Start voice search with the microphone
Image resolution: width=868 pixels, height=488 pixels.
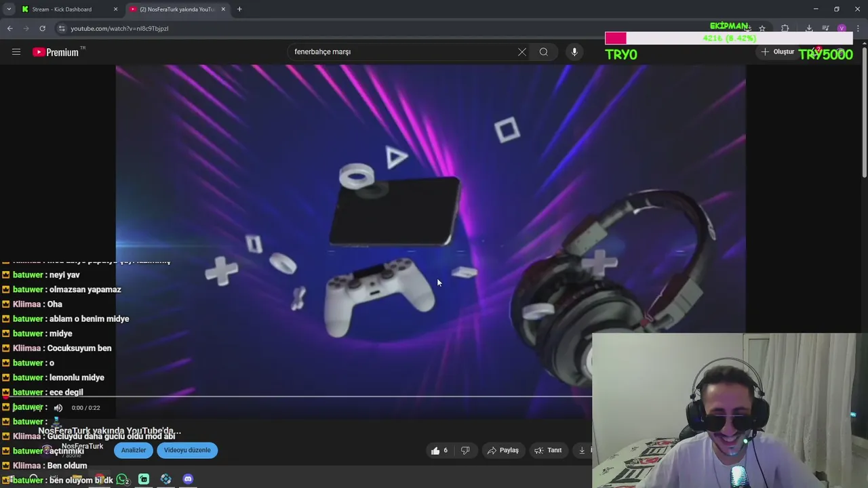point(574,52)
